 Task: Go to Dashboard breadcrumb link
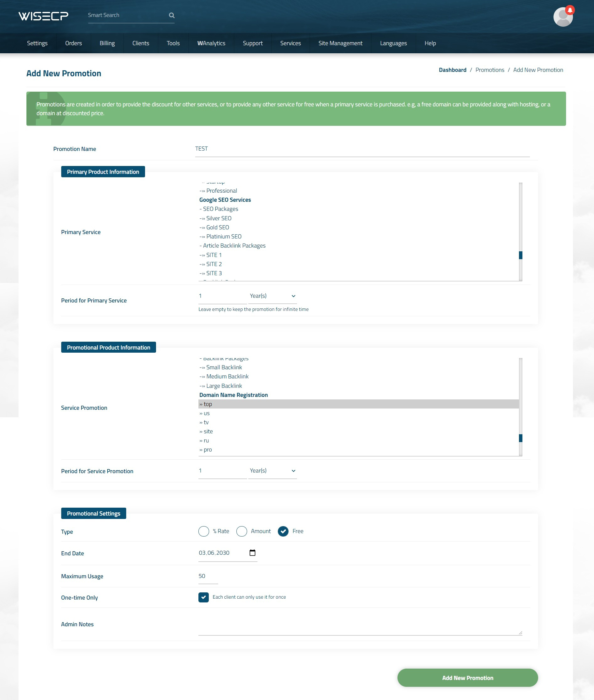(x=452, y=70)
